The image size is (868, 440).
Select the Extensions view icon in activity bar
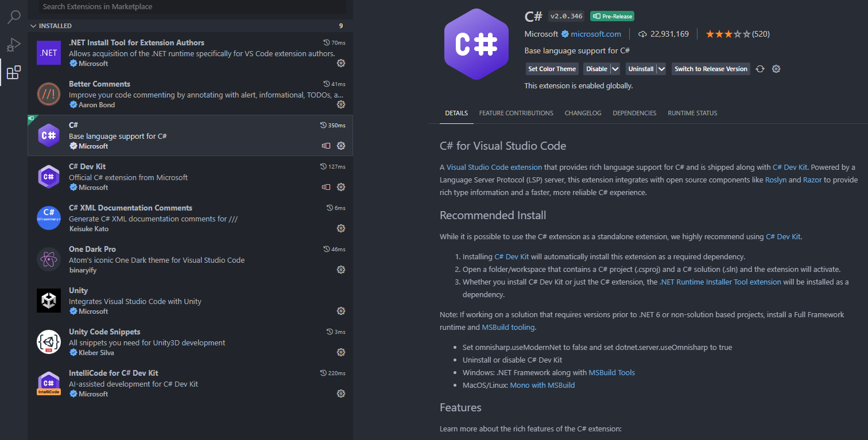tap(14, 72)
